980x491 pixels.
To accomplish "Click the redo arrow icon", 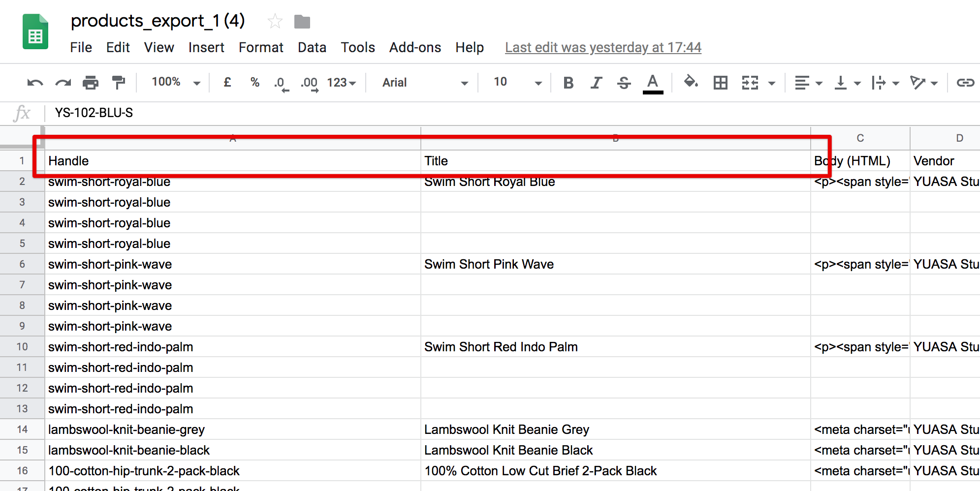I will tap(63, 83).
